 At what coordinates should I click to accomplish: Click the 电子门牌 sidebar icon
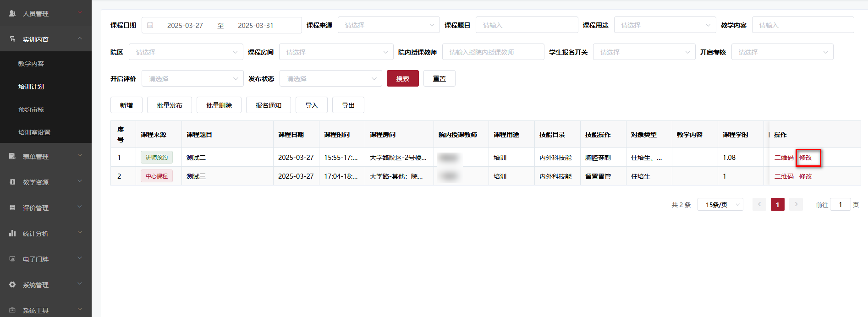(x=12, y=259)
